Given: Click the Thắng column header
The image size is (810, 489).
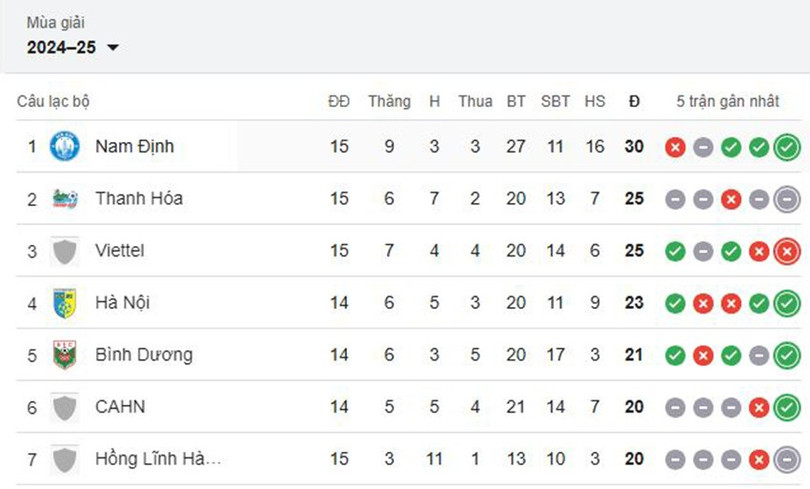Looking at the screenshot, I should [389, 101].
